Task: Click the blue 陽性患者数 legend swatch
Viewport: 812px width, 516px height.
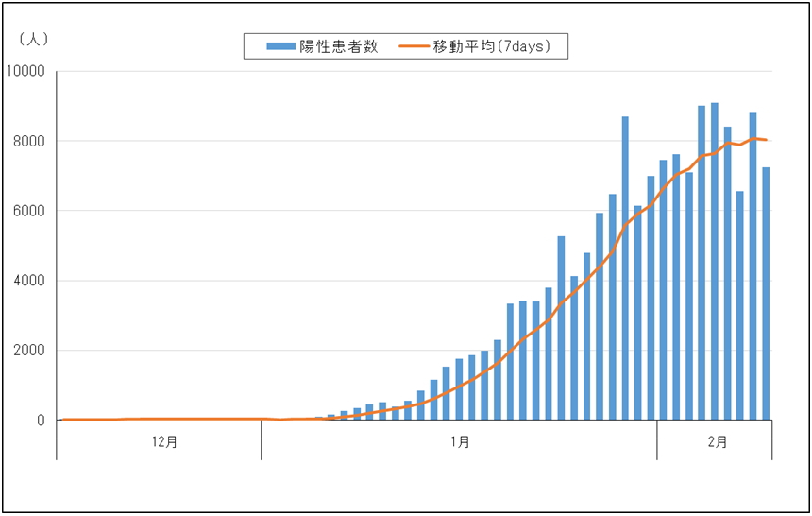Action: coord(281,46)
